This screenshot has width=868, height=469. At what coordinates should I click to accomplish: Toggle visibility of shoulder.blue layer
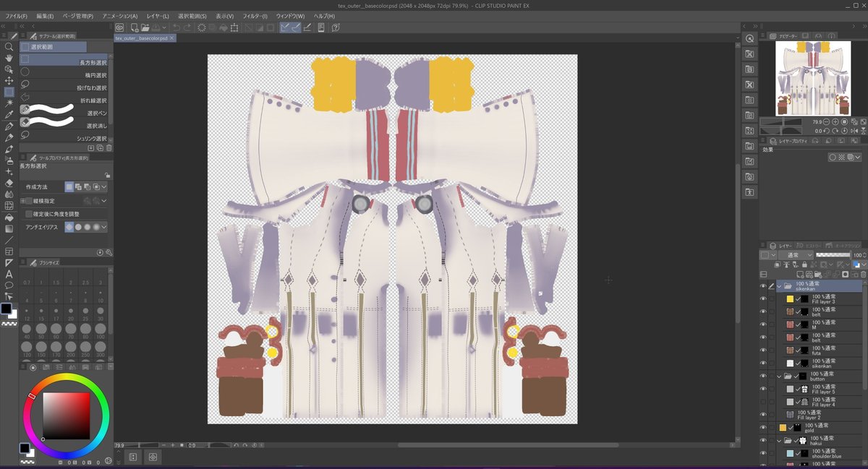coord(762,453)
